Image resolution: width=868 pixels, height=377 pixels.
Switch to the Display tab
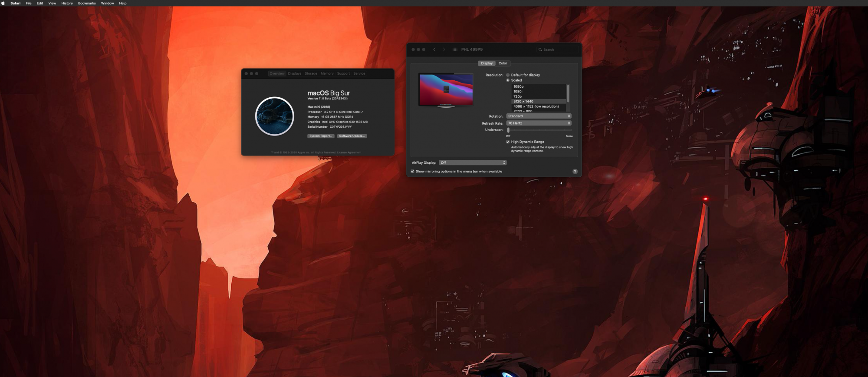pyautogui.click(x=487, y=63)
